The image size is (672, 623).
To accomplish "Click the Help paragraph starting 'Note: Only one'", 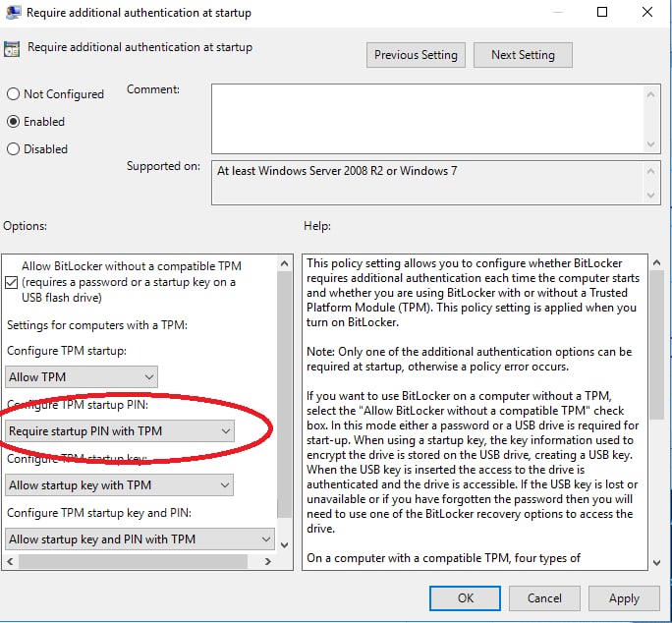I will pyautogui.click(x=470, y=359).
